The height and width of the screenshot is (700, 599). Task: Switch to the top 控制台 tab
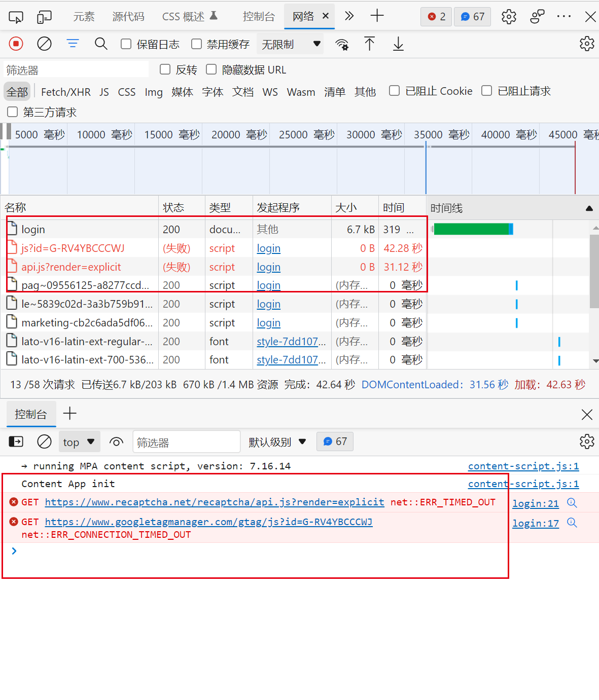coord(259,17)
